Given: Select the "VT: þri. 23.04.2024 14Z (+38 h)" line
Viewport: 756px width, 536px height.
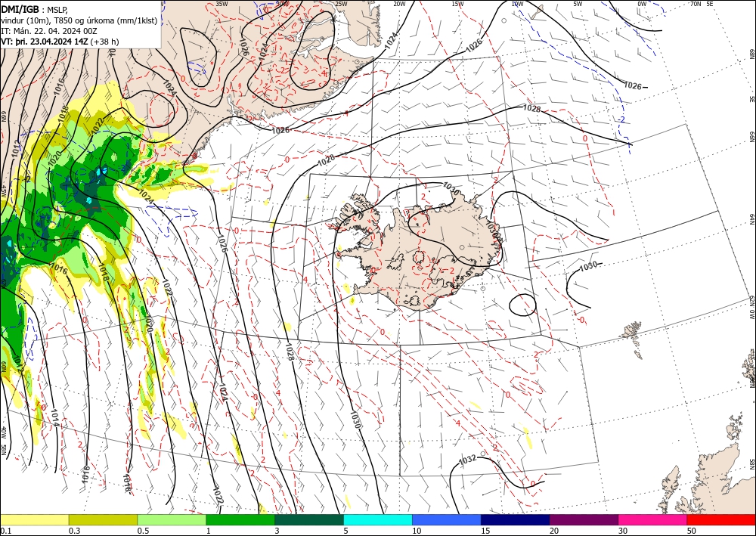Looking at the screenshot, I should [60, 42].
